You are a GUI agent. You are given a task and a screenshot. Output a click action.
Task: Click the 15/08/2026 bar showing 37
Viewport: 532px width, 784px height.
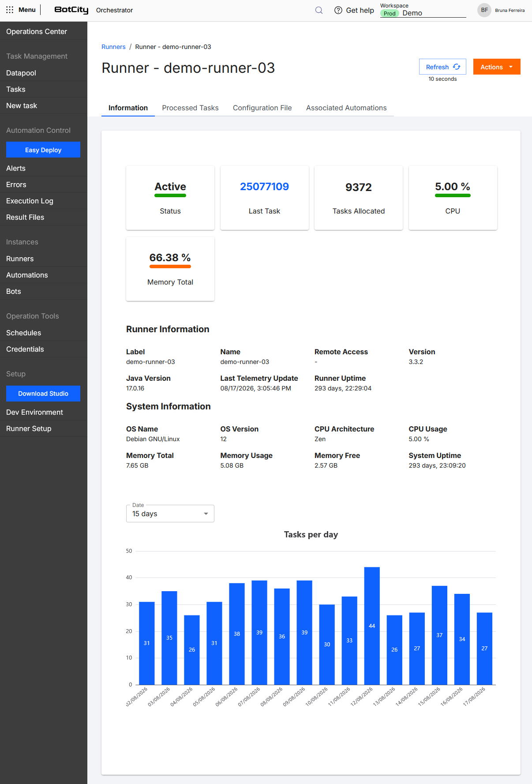click(439, 635)
